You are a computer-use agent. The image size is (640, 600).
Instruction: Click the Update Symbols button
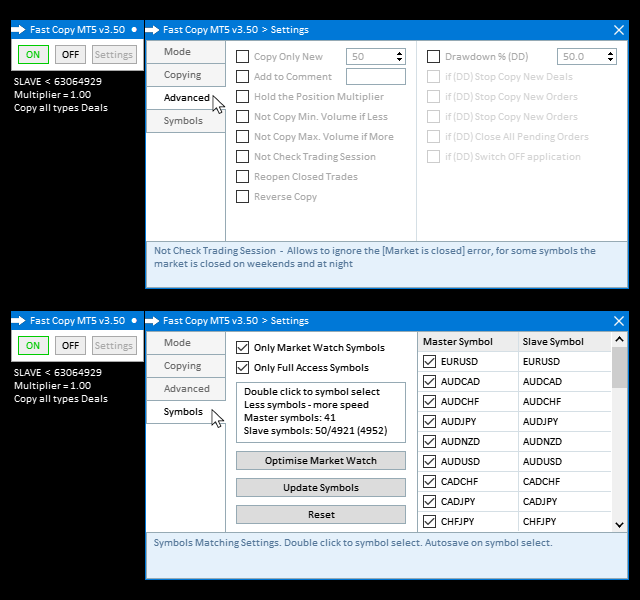tap(321, 488)
